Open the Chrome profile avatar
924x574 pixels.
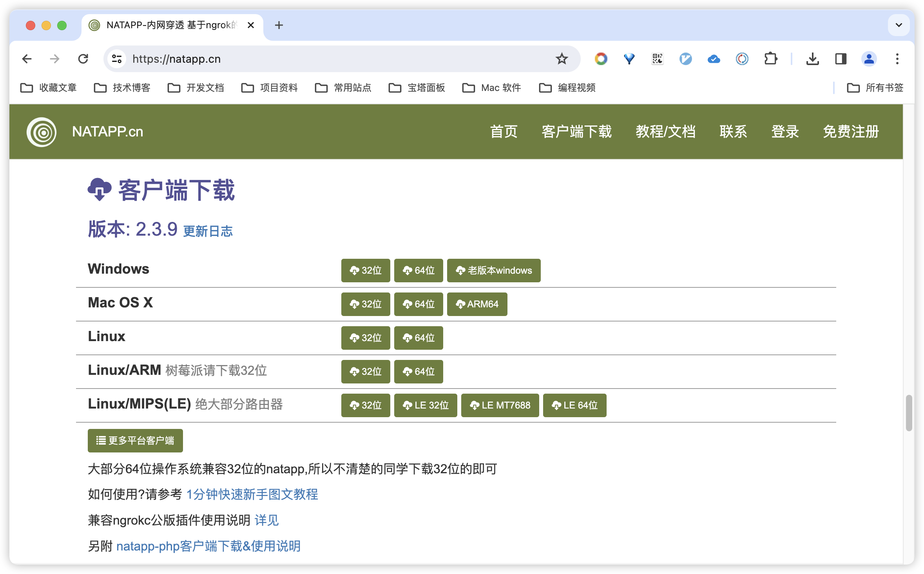click(869, 59)
